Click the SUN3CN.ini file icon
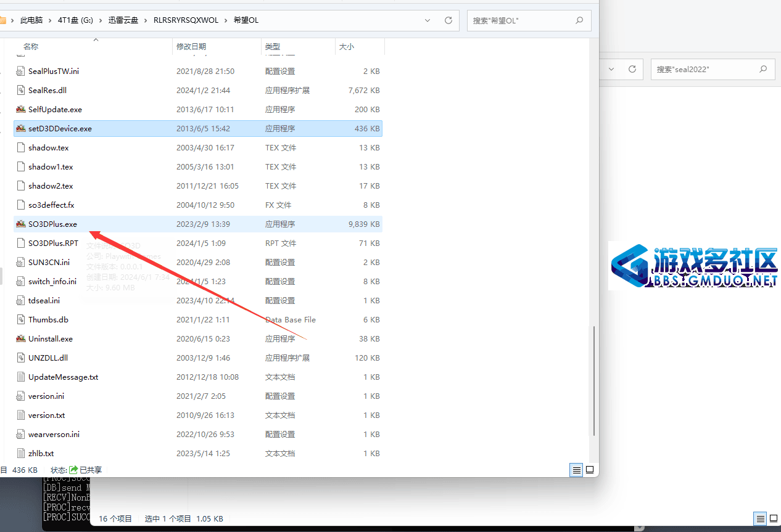This screenshot has height=532, width=781. (x=20, y=262)
